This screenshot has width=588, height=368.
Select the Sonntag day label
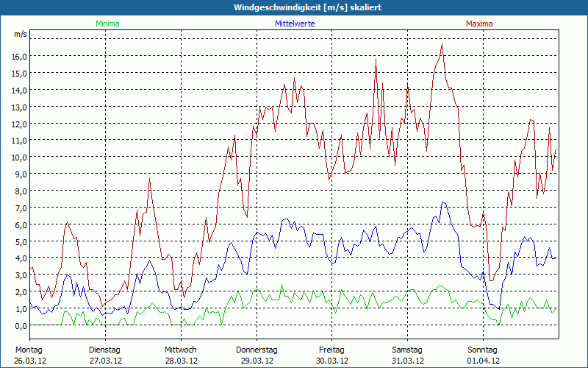pyautogui.click(x=483, y=350)
